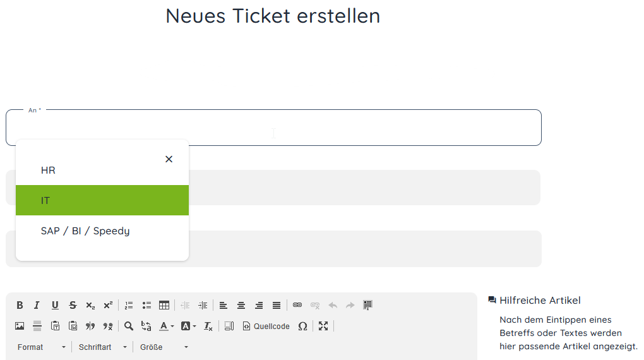Remove formatting from selected text
This screenshot has width=644, height=360.
[208, 326]
